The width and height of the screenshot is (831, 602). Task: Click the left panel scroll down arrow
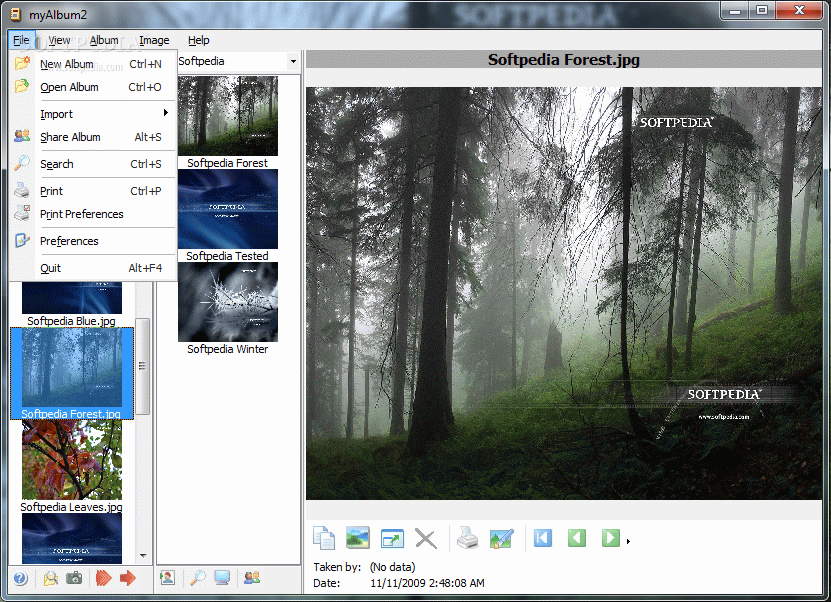click(x=143, y=556)
